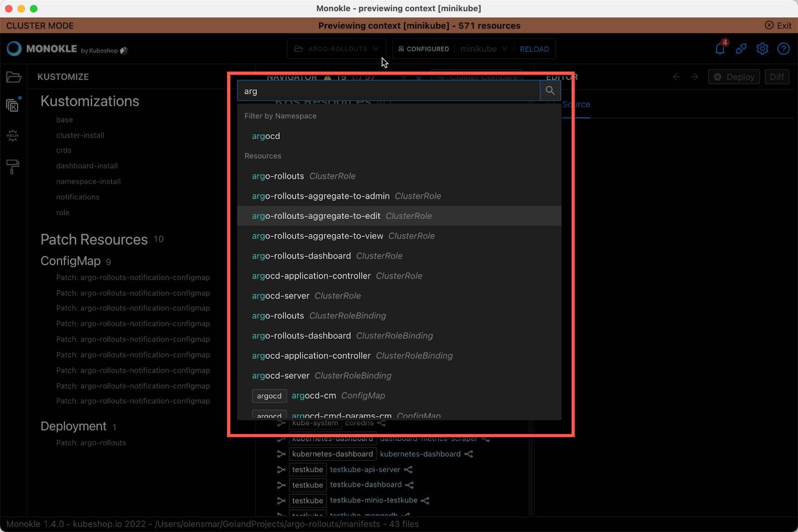Select argocd-server ClusterRoleBinding result
Screen dimensions: 798x532
pos(399,375)
